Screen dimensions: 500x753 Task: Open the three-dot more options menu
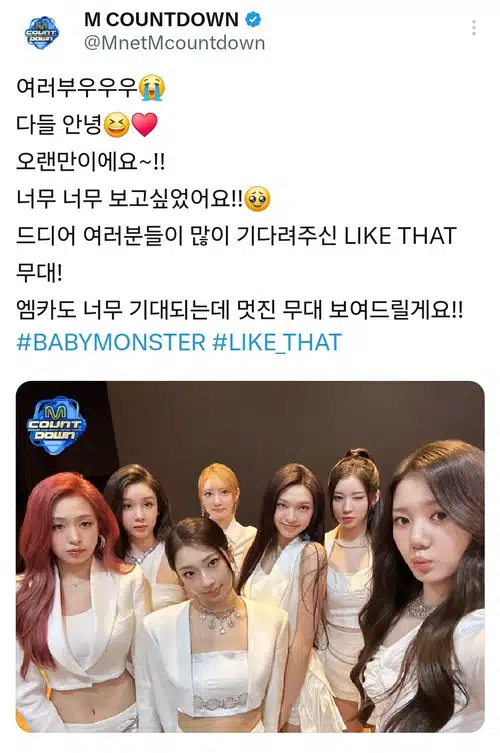click(x=474, y=28)
